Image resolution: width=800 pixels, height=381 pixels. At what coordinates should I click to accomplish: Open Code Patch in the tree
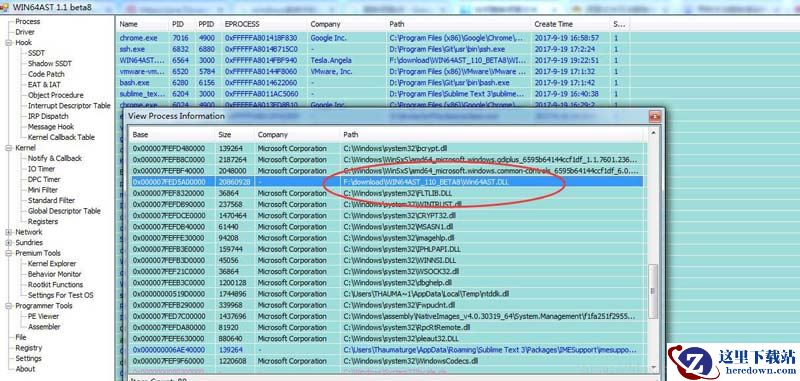click(x=46, y=74)
